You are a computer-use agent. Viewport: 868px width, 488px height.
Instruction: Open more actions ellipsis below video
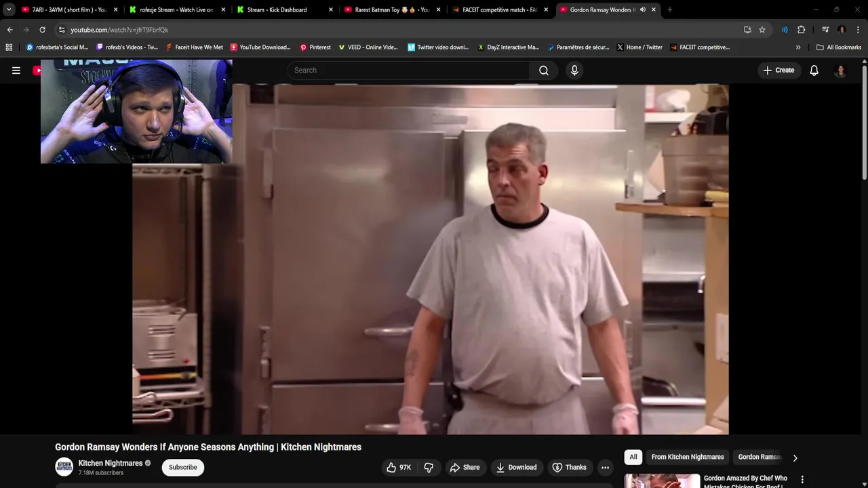click(605, 468)
